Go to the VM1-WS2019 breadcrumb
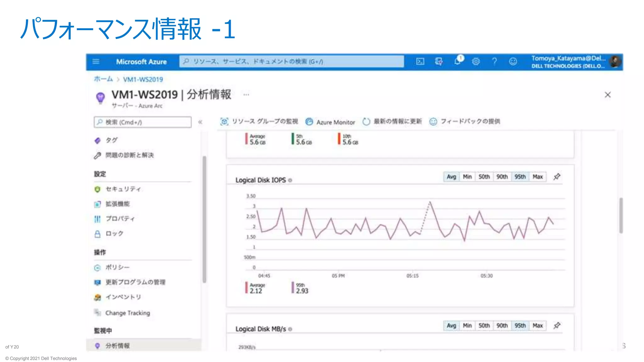The height and width of the screenshot is (362, 644). pos(143,80)
